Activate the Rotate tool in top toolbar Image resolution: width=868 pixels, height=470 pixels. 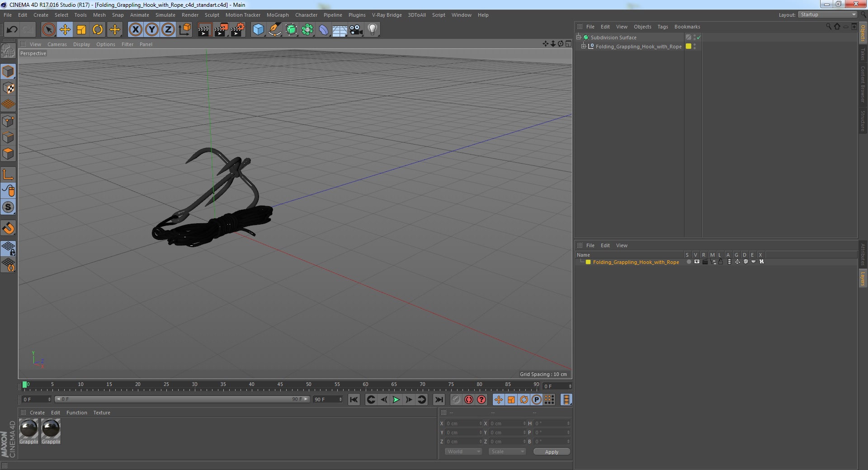(98, 30)
